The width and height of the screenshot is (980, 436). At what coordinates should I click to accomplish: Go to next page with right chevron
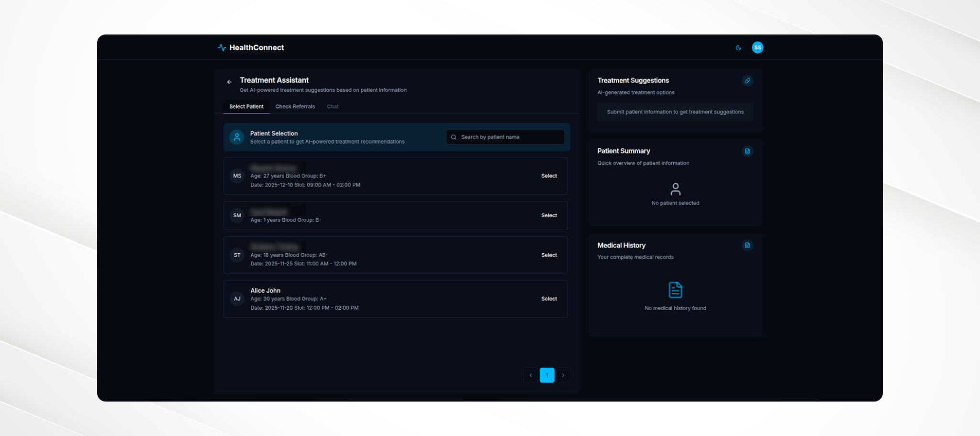tap(563, 375)
